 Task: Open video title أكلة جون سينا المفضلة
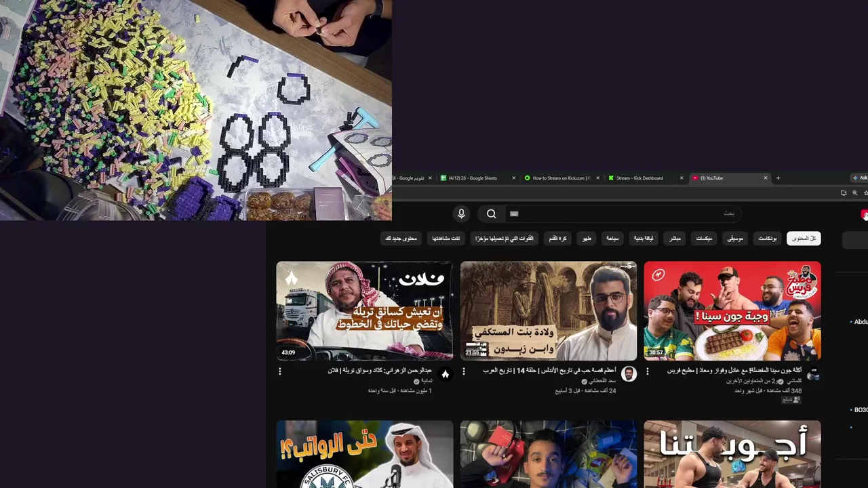pos(734,371)
